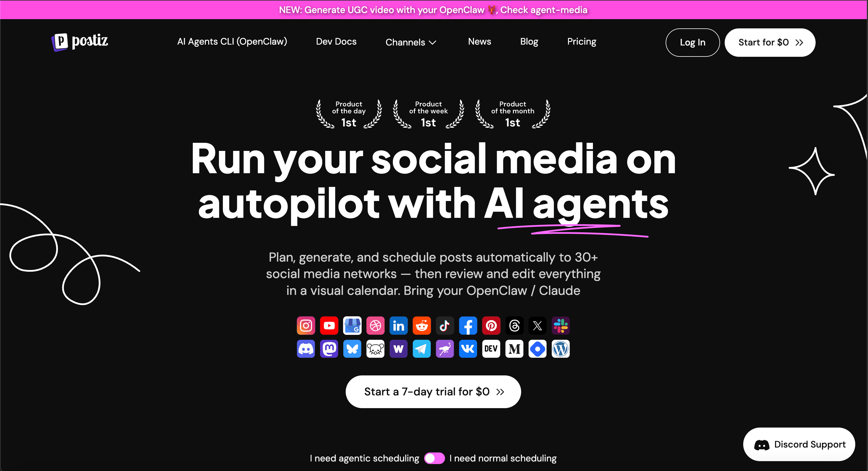
Task: Click the VK channel icon
Action: pyautogui.click(x=468, y=348)
